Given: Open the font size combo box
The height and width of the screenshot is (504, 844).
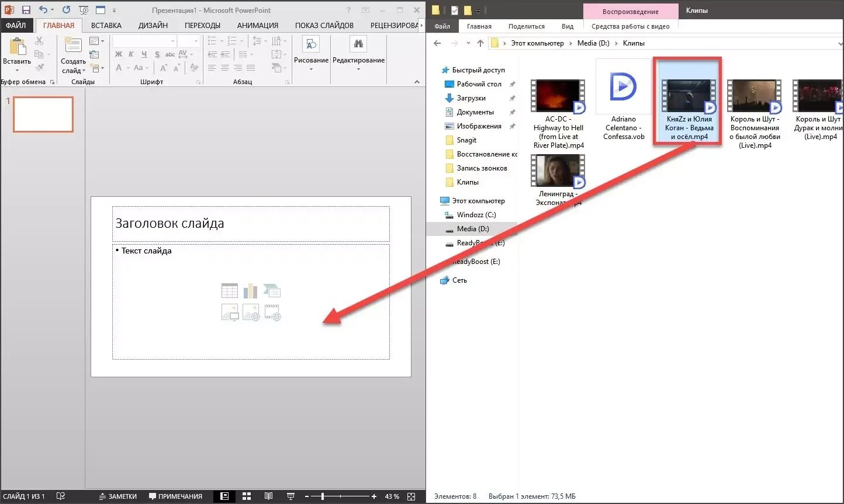Looking at the screenshot, I should [x=189, y=41].
